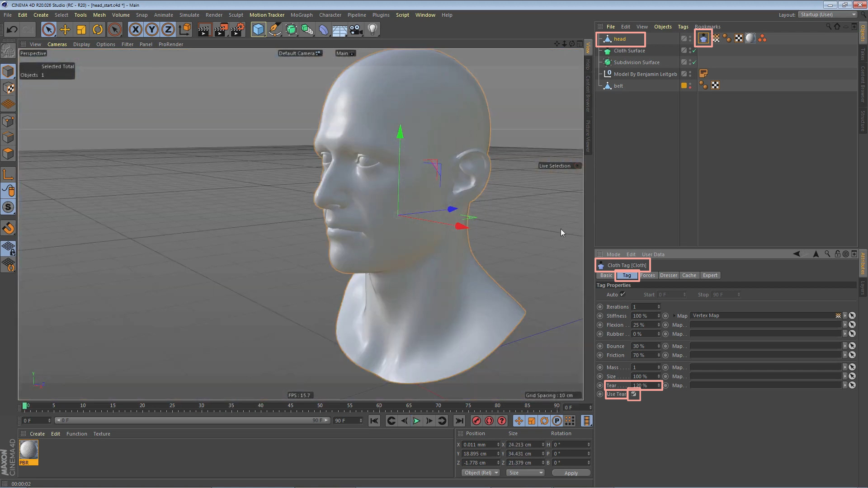Image resolution: width=868 pixels, height=488 pixels.
Task: Open the Layout Startup dropdown
Action: (x=828, y=14)
